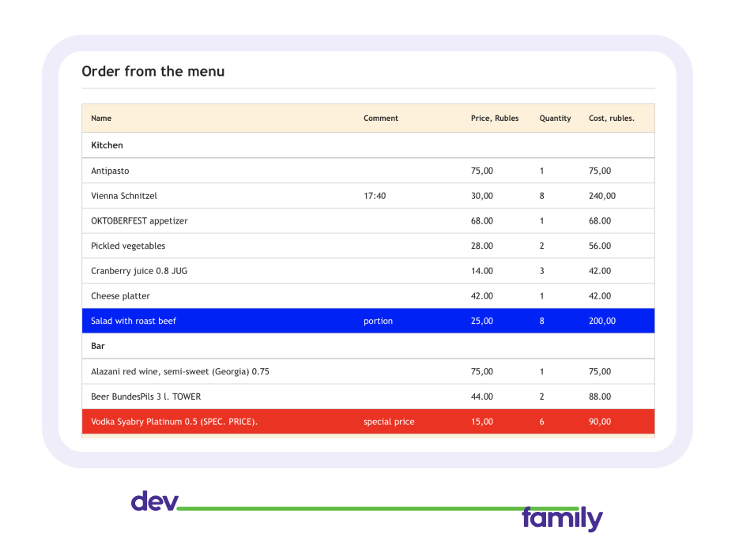This screenshot has height=560, width=735.
Task: Click the Name column header
Action: coord(101,118)
